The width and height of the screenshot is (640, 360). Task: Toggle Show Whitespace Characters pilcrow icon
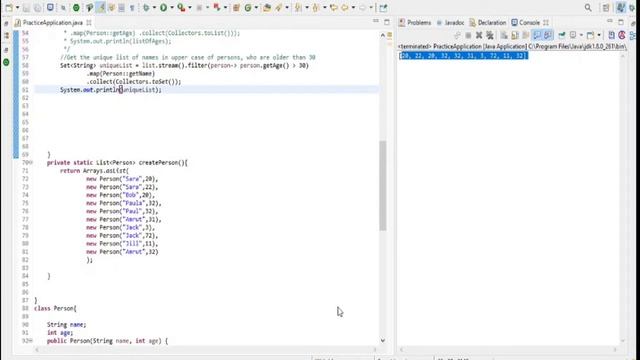132,8
